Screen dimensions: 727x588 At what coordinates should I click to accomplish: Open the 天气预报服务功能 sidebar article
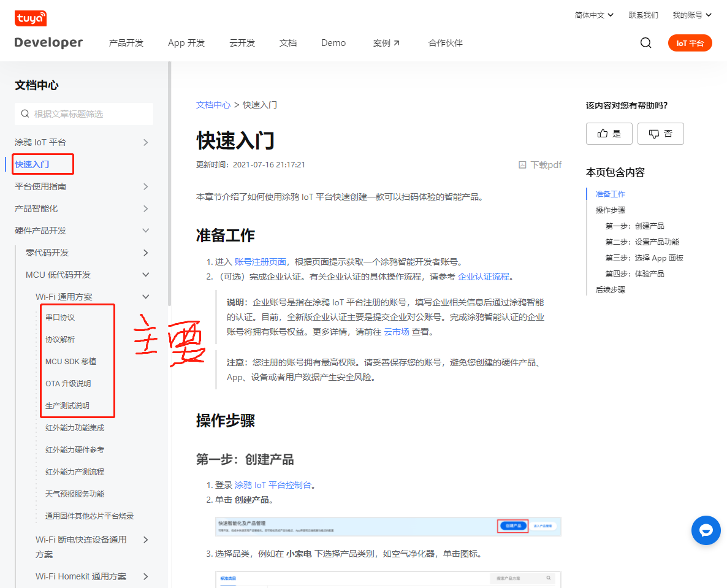[75, 494]
